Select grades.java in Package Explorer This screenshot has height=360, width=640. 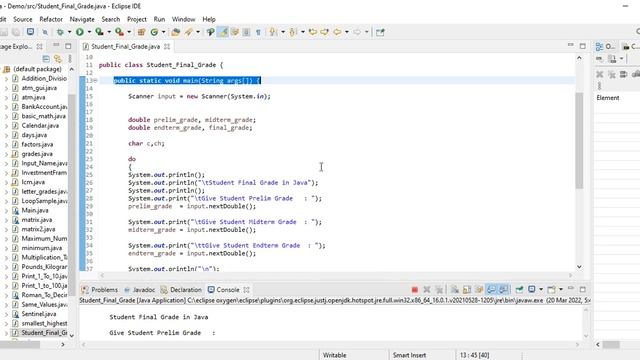click(x=37, y=153)
